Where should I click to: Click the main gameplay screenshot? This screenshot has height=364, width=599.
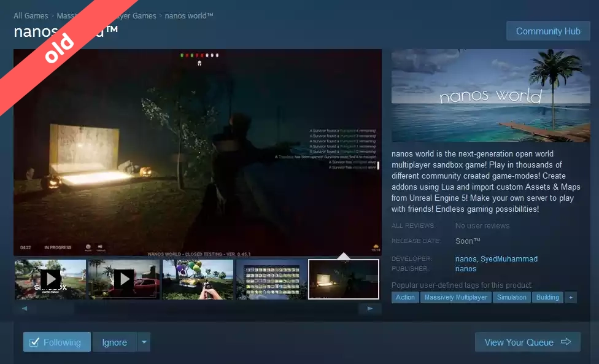(x=198, y=152)
